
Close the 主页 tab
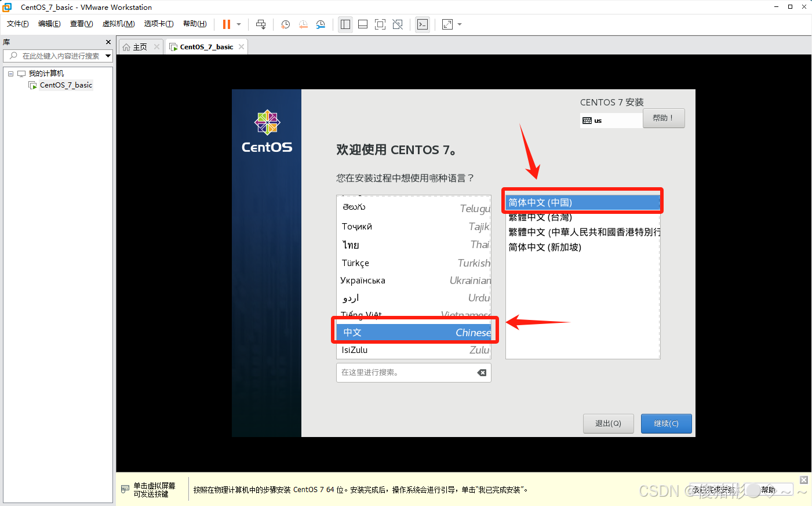pyautogui.click(x=156, y=47)
